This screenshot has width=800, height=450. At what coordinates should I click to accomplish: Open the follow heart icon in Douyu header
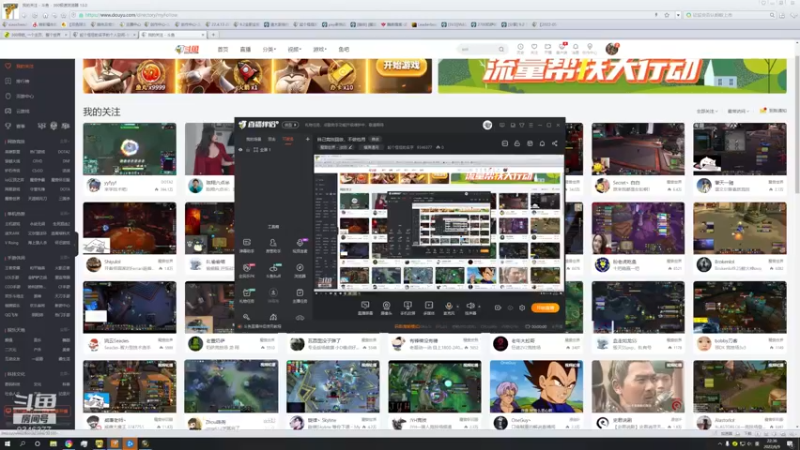tap(534, 48)
